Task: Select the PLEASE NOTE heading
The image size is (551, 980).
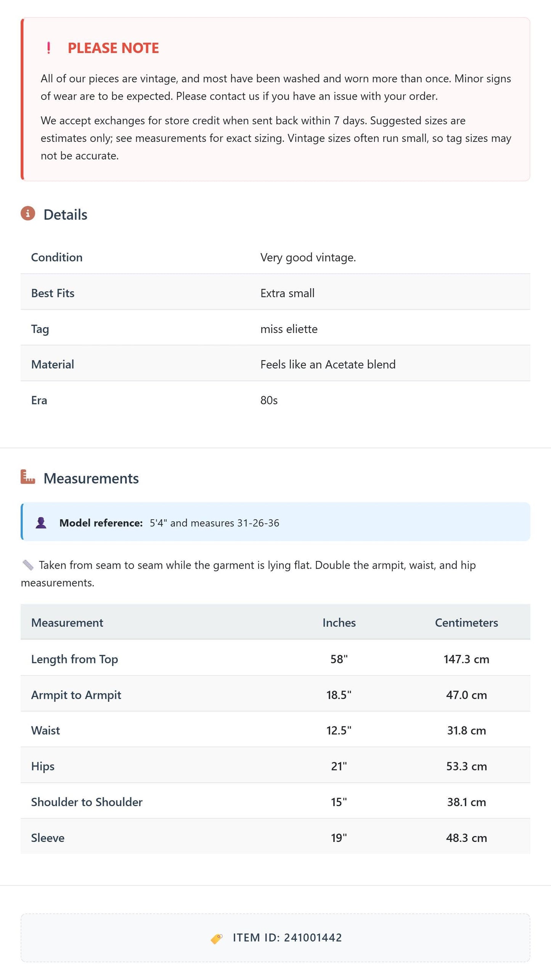Action: 113,48
